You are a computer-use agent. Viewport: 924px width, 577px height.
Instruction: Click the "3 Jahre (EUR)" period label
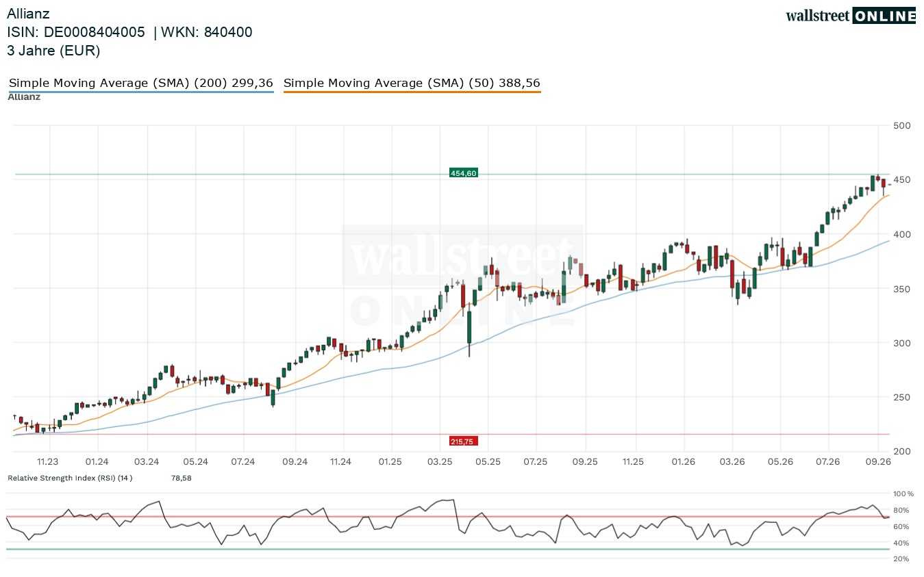(x=53, y=51)
